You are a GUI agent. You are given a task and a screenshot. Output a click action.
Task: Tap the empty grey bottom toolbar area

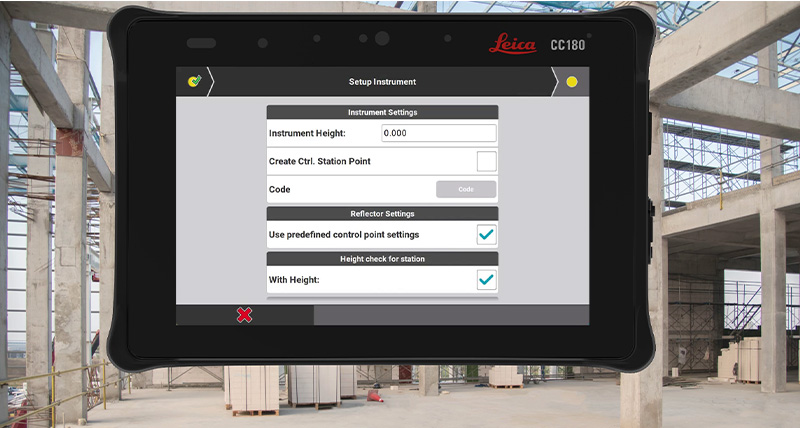point(450,315)
